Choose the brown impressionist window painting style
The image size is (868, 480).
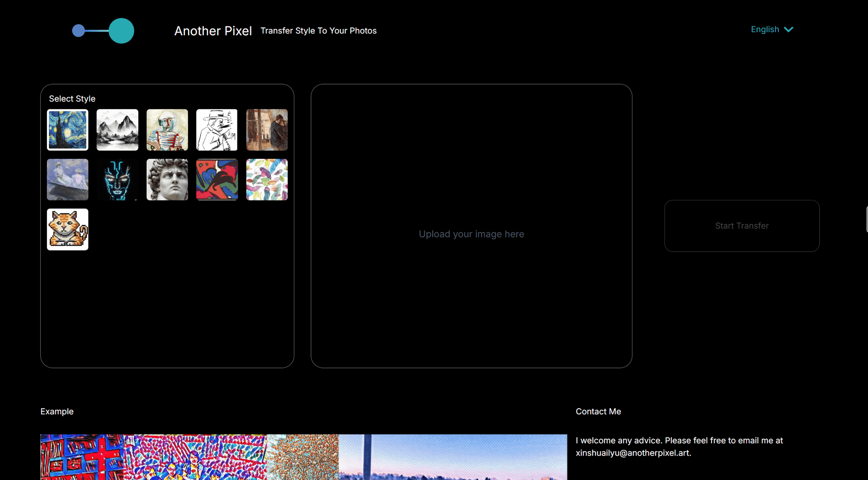267,130
